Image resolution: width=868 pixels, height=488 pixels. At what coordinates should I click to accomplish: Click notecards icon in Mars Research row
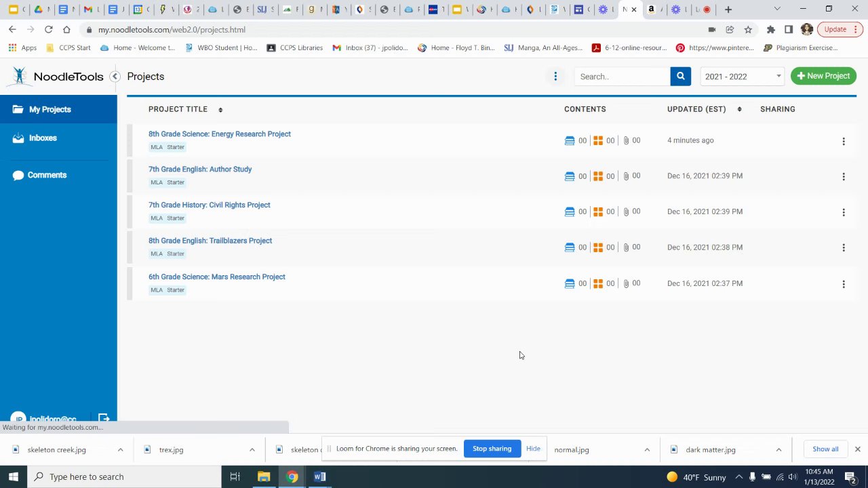[598, 283]
